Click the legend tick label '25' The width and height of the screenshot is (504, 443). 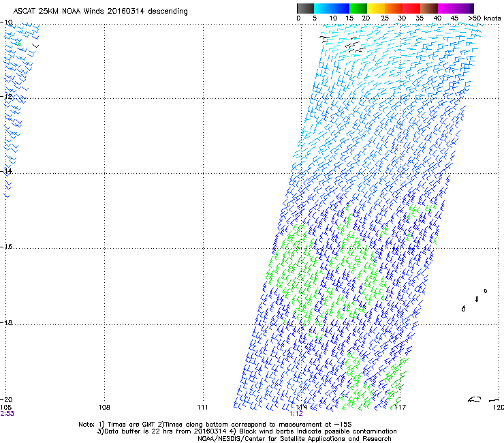pos(385,18)
